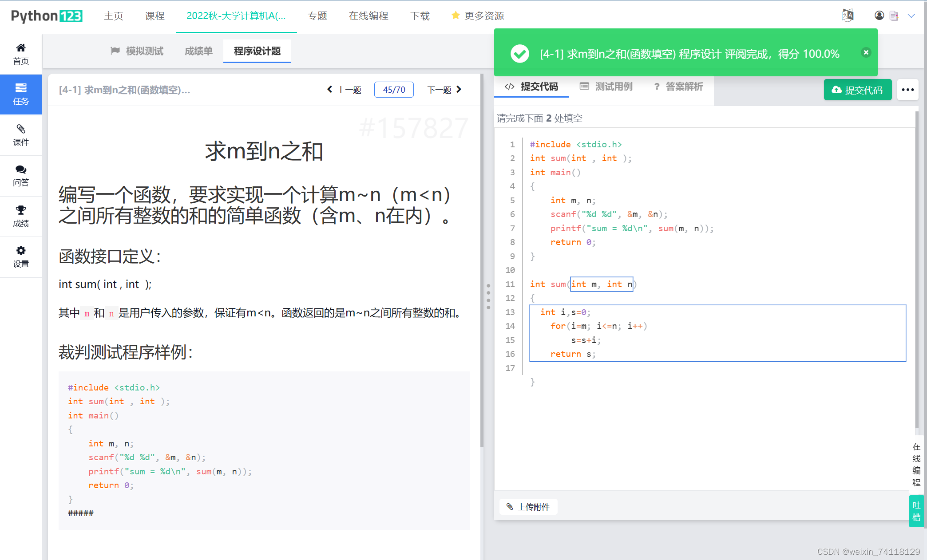
Task: Expand the account dropdown chevron
Action: (x=911, y=16)
